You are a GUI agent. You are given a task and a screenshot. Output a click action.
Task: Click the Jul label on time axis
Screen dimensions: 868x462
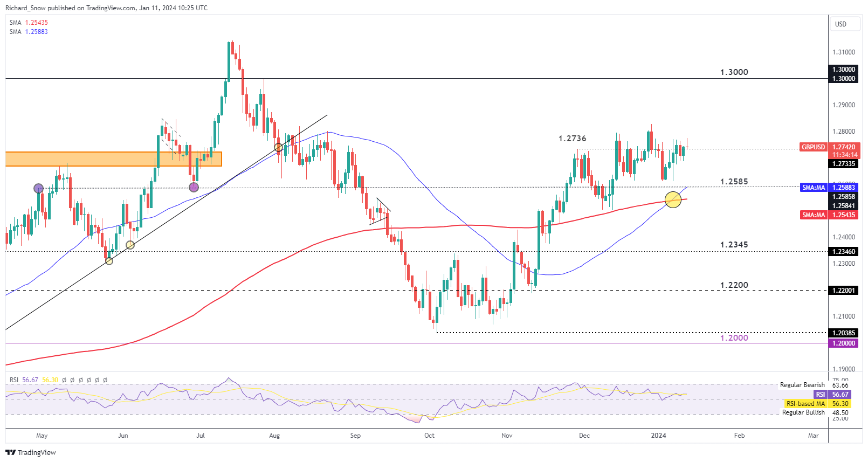pyautogui.click(x=201, y=436)
